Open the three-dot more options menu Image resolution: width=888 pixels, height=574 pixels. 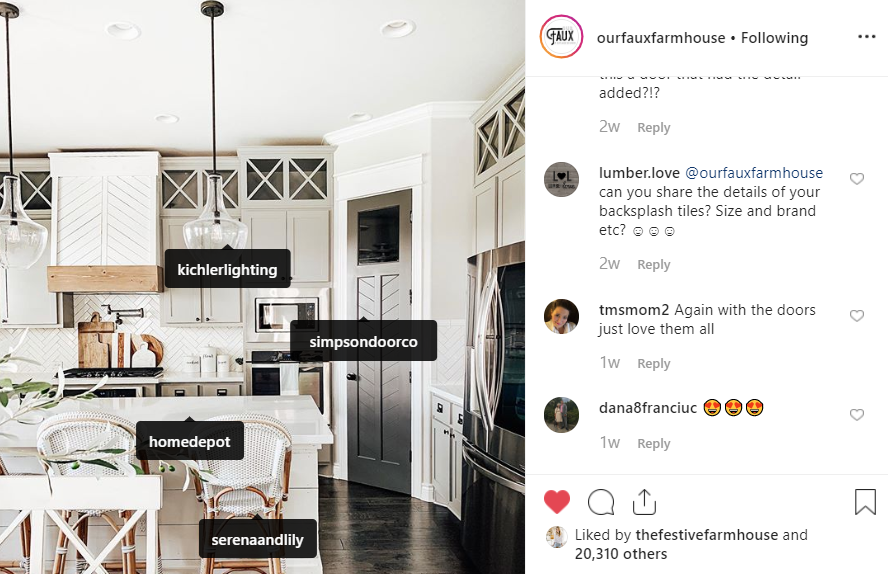coord(866,37)
